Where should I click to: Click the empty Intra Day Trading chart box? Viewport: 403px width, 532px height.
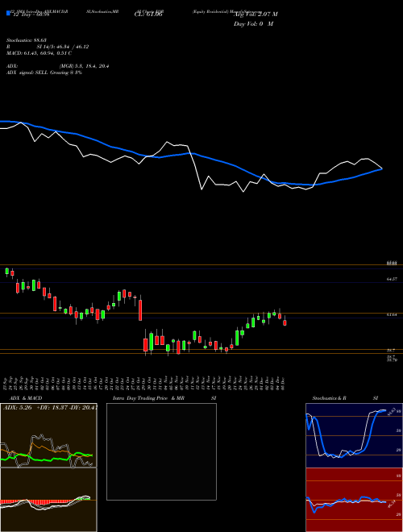[161, 451]
